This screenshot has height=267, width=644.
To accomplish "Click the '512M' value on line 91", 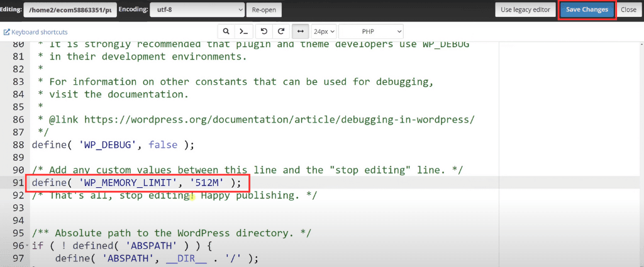I will (x=208, y=183).
